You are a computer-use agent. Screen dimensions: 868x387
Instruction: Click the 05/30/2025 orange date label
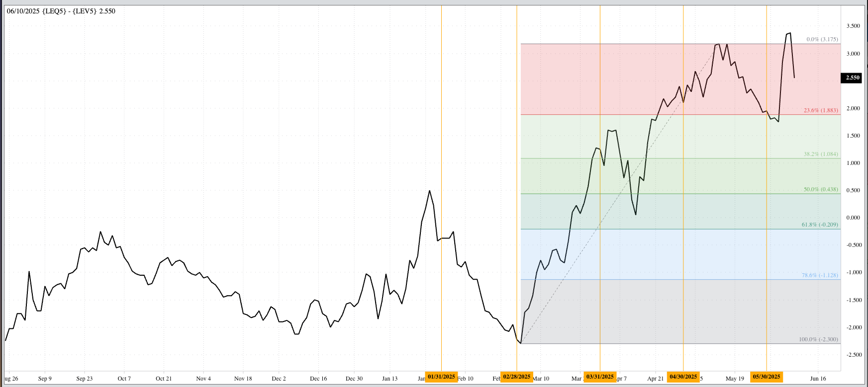pos(766,377)
